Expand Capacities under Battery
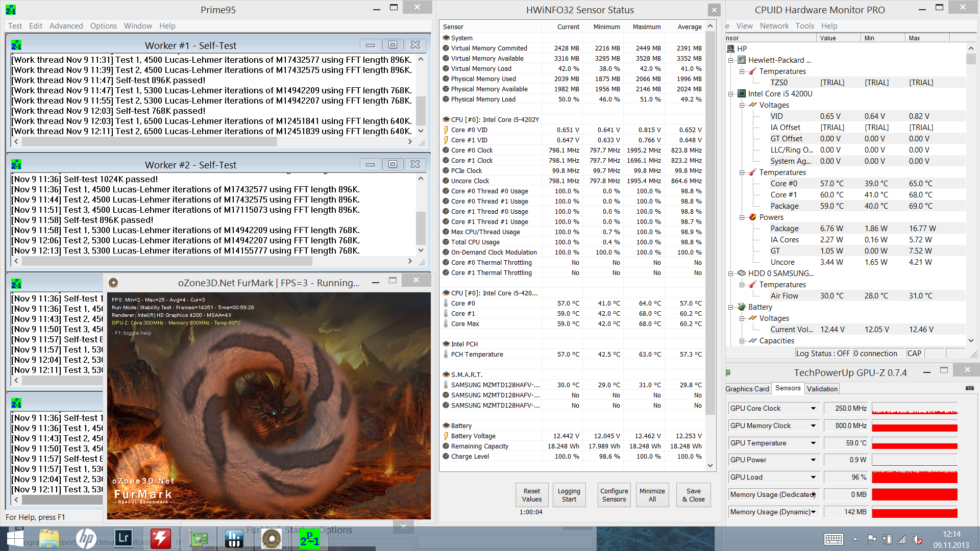Image resolution: width=980 pixels, height=551 pixels. point(742,341)
